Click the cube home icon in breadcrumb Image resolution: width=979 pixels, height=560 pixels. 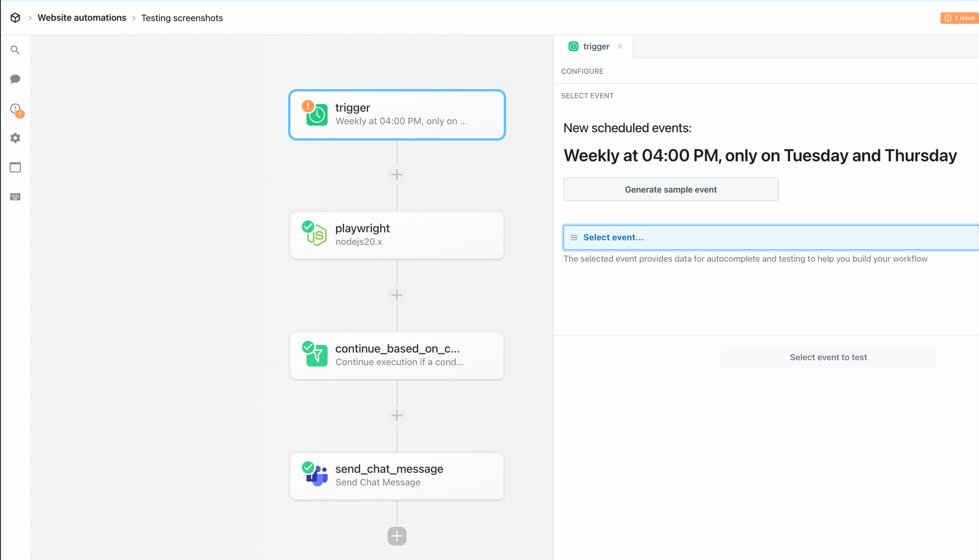pos(15,18)
